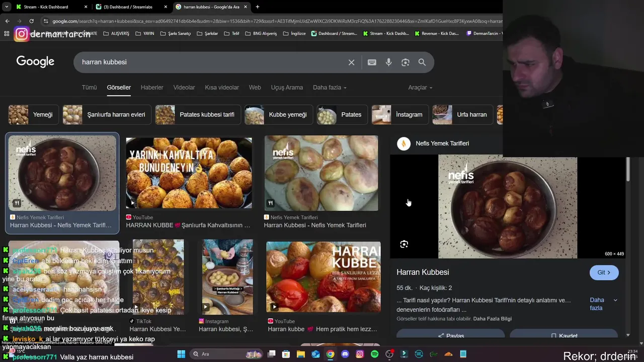644x362 pixels.
Task: Switch to Dashboard / Streamlabs browser tab
Action: click(x=132, y=7)
